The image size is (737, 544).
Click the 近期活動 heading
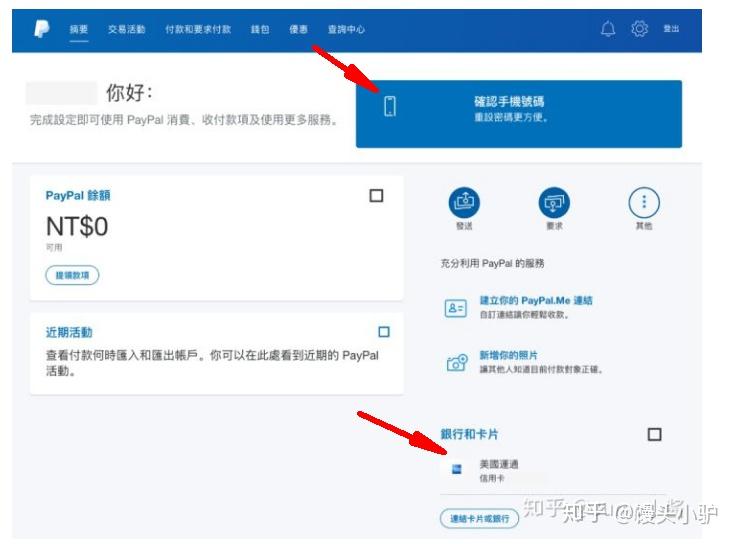click(69, 332)
